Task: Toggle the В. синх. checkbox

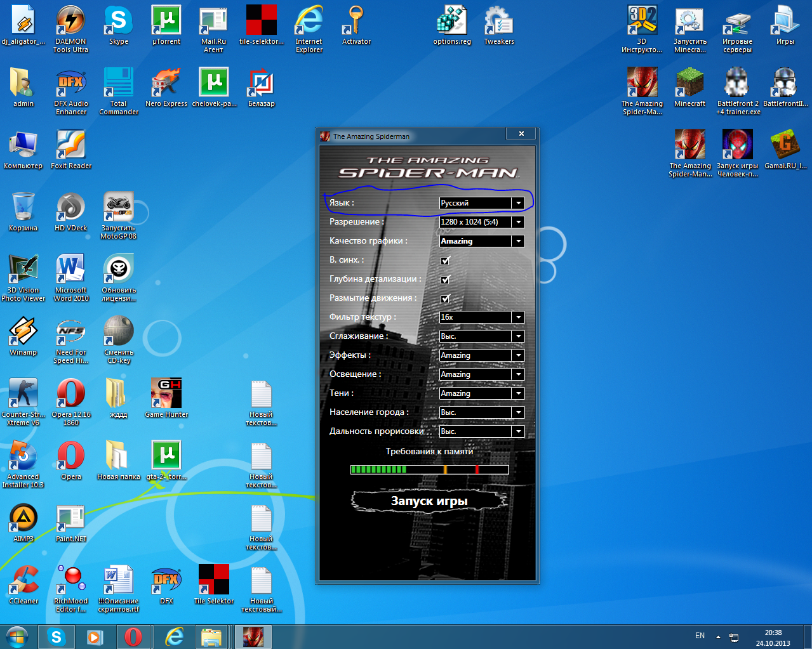Action: click(445, 260)
